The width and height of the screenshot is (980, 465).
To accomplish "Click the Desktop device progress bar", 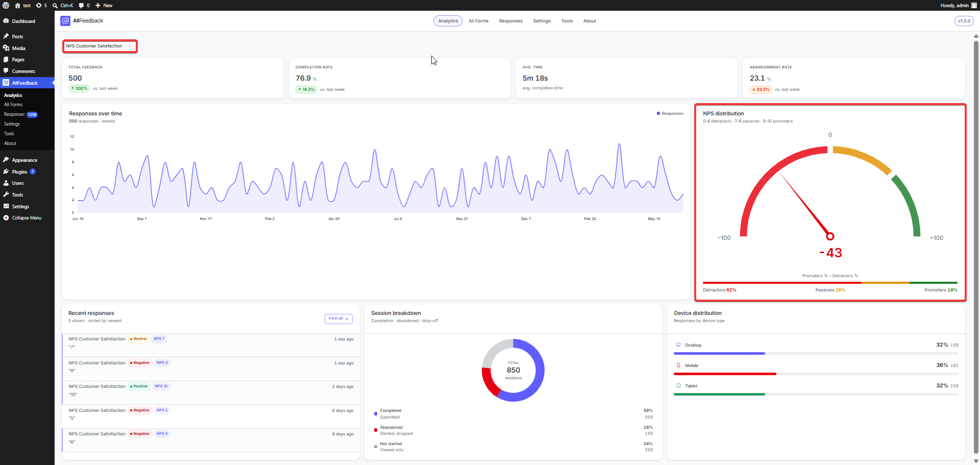I will (x=816, y=353).
